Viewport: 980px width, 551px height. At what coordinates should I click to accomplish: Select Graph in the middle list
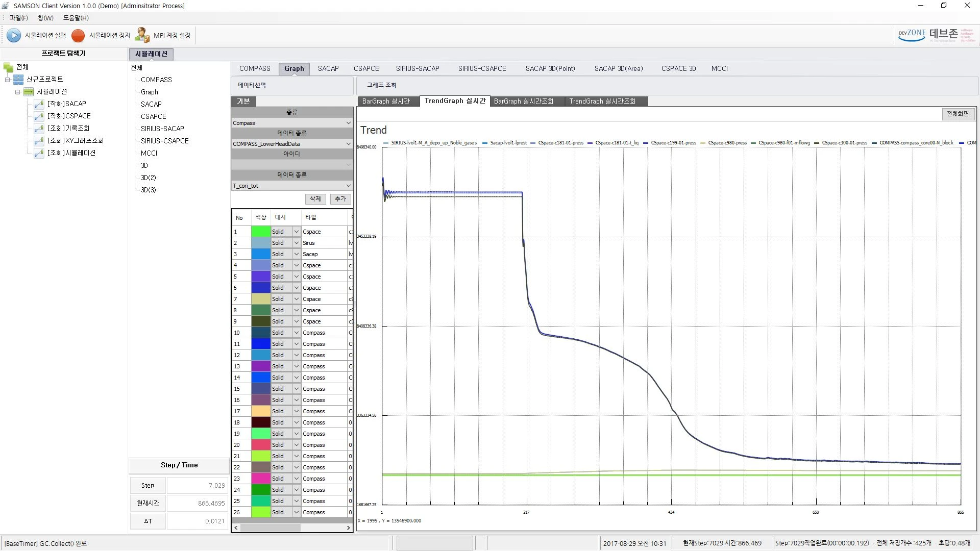tap(150, 92)
